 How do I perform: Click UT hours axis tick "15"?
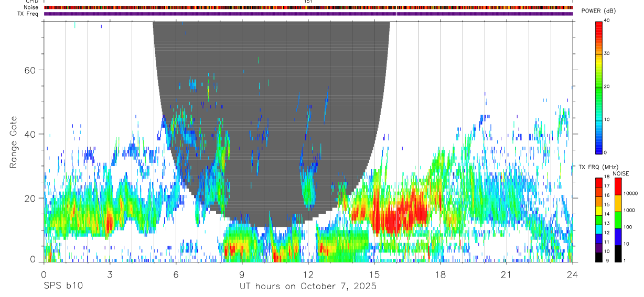pyautogui.click(x=374, y=274)
